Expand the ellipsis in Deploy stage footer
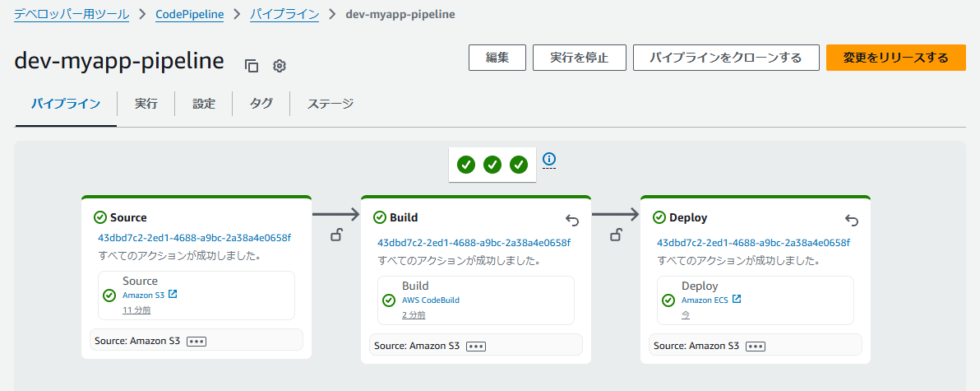 (x=755, y=347)
